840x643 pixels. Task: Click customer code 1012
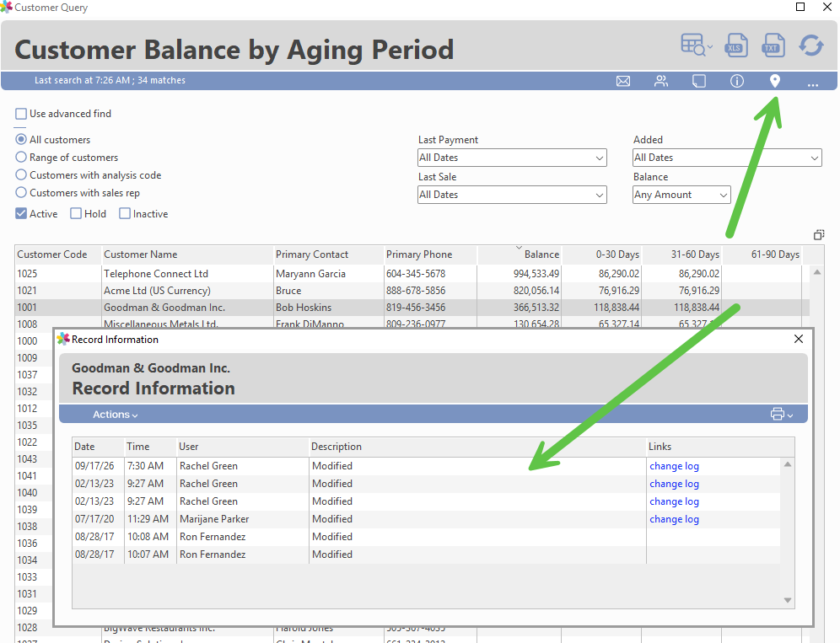[27, 409]
